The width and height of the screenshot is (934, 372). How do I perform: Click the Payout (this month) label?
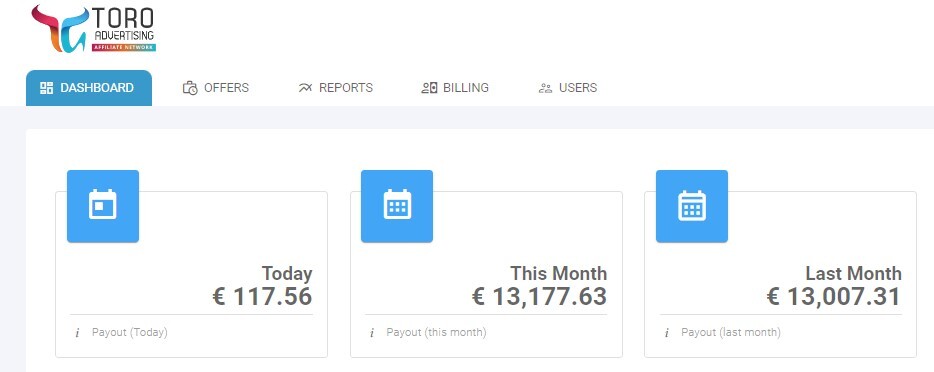click(x=437, y=332)
